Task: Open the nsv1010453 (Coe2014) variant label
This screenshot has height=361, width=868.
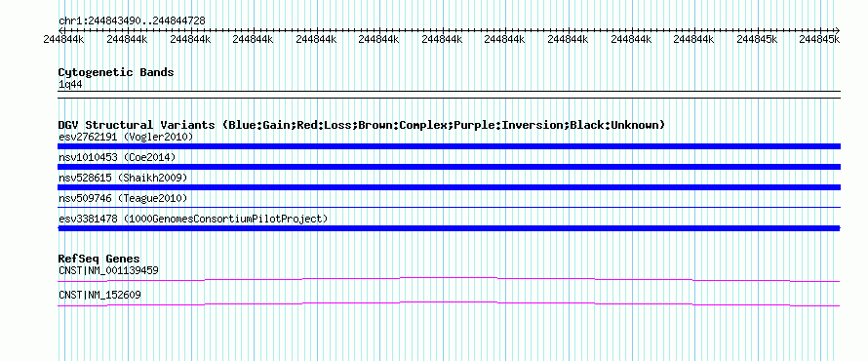Action: pos(117,157)
